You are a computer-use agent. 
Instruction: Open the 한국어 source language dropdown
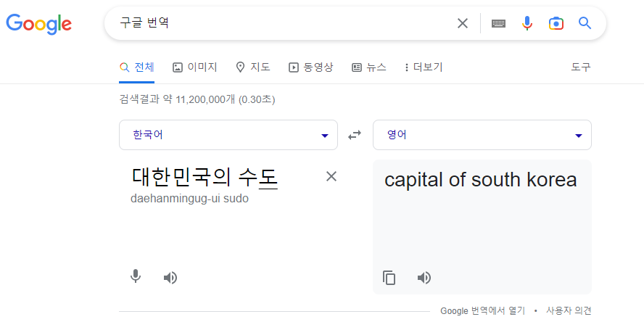(228, 135)
